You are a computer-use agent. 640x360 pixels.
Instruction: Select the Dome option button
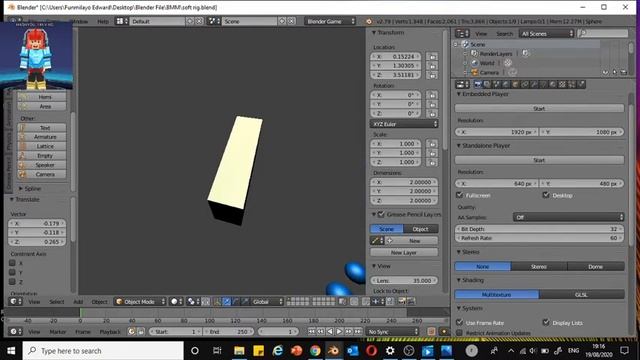[596, 266]
